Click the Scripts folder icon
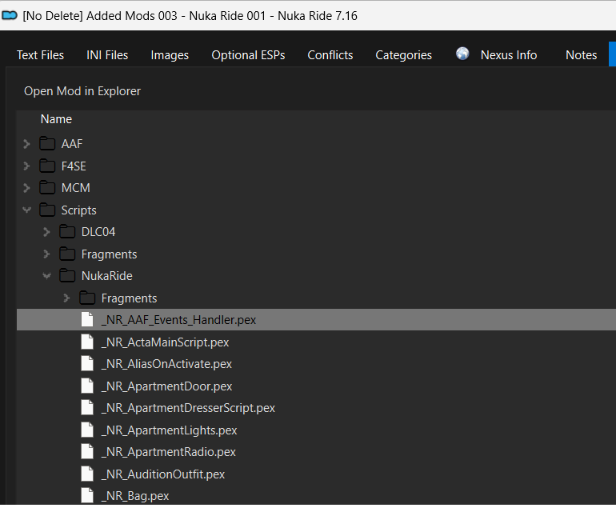 (47, 210)
